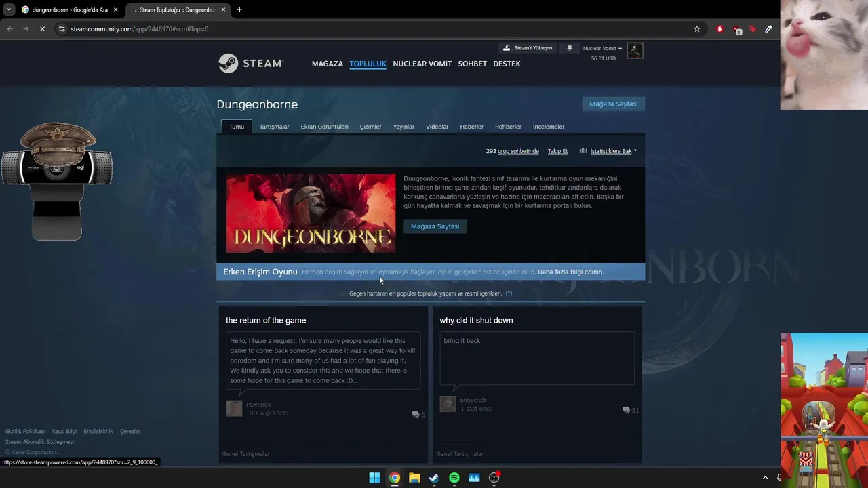The image size is (868, 488).
Task: Open the DESTEK menu item
Action: tap(507, 64)
